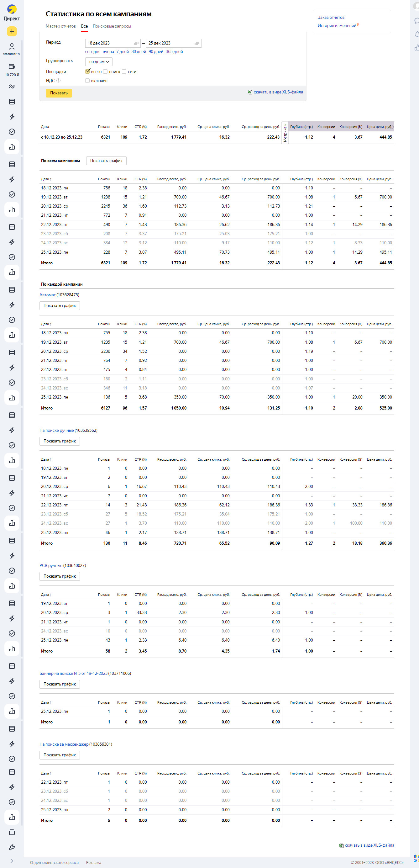
Task: Sort by Дата arrow in Баннер на поиске table
Action: tap(50, 702)
